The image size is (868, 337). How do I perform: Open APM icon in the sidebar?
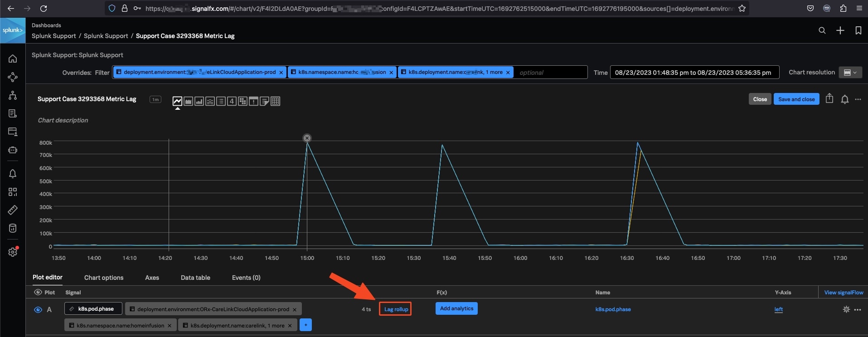pyautogui.click(x=13, y=77)
